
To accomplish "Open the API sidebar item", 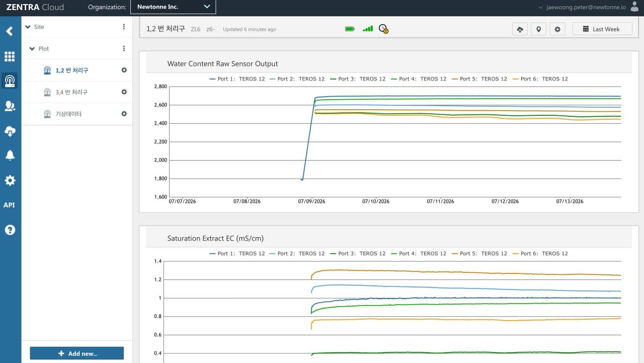I will [9, 205].
